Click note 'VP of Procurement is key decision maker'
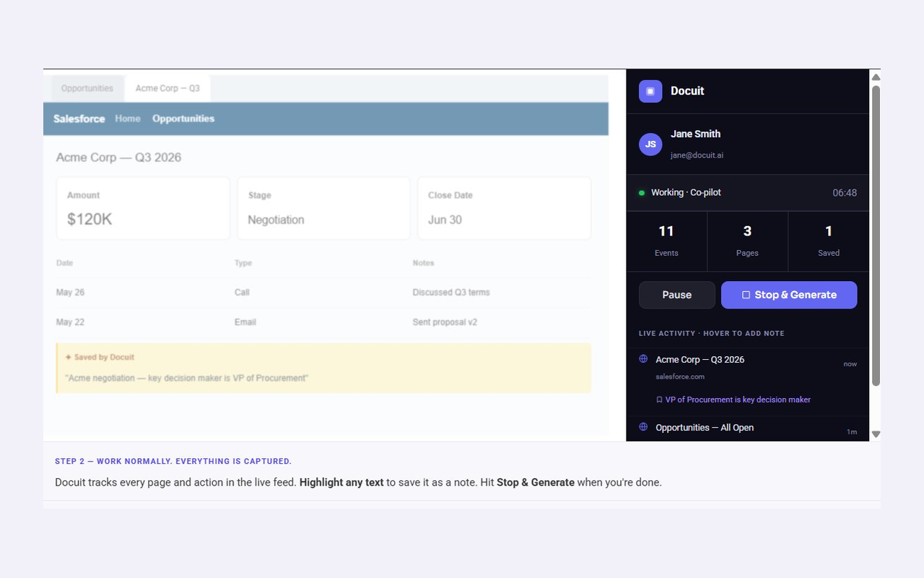 738,400
